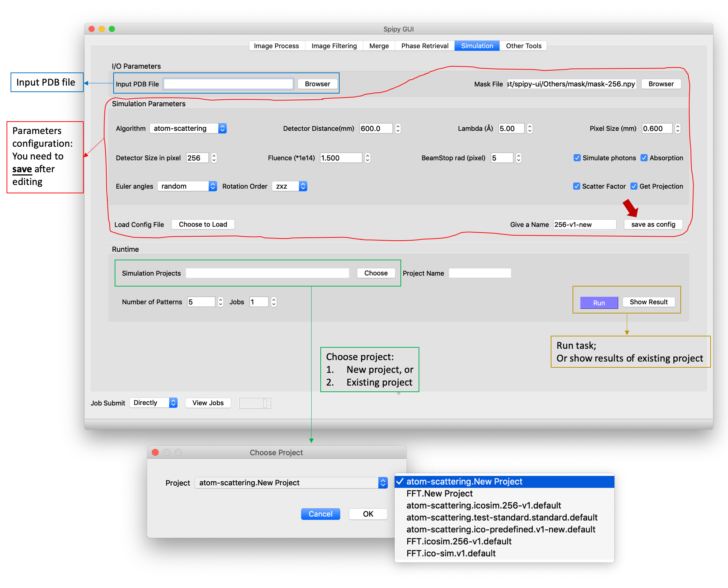Select atom-scattering.ico-predefined.v1-new.default item
The width and height of the screenshot is (728, 588).
(x=505, y=529)
